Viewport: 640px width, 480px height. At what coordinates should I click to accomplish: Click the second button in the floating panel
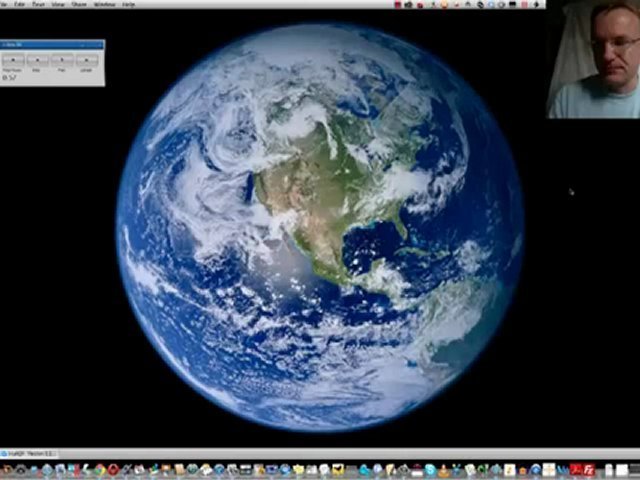coord(38,60)
